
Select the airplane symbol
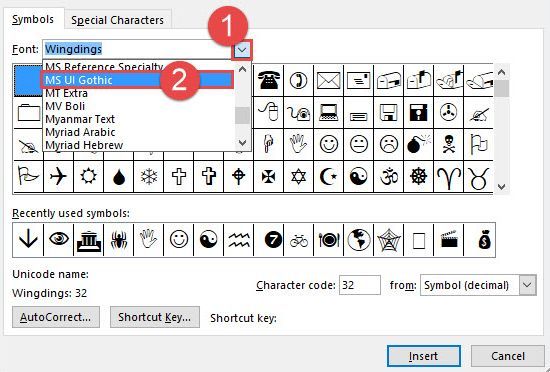click(x=58, y=176)
